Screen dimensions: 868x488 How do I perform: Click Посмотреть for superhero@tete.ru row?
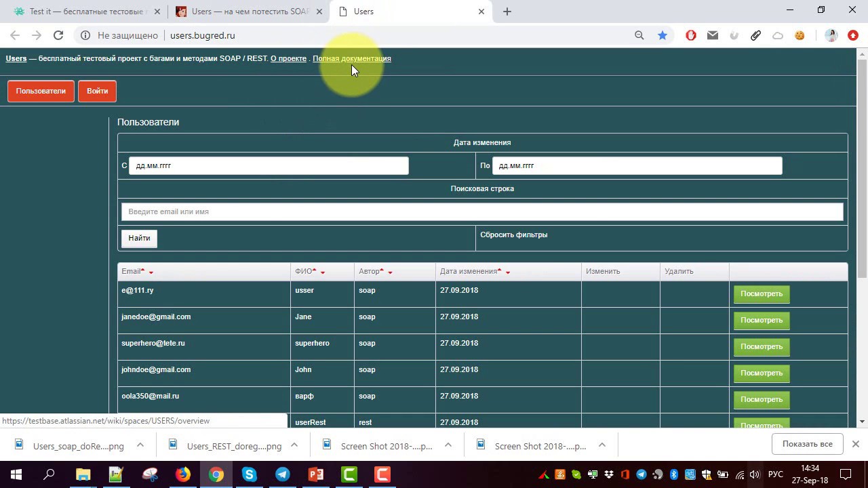coord(762,347)
